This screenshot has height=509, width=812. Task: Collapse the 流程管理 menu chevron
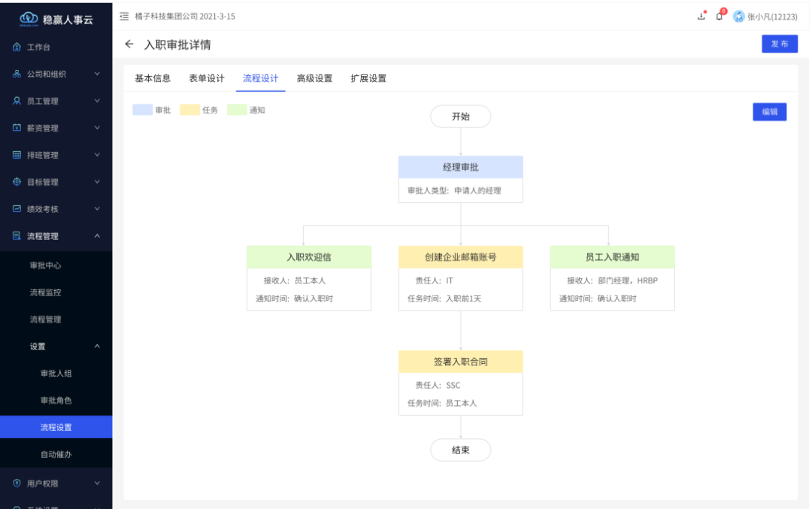[x=97, y=236]
